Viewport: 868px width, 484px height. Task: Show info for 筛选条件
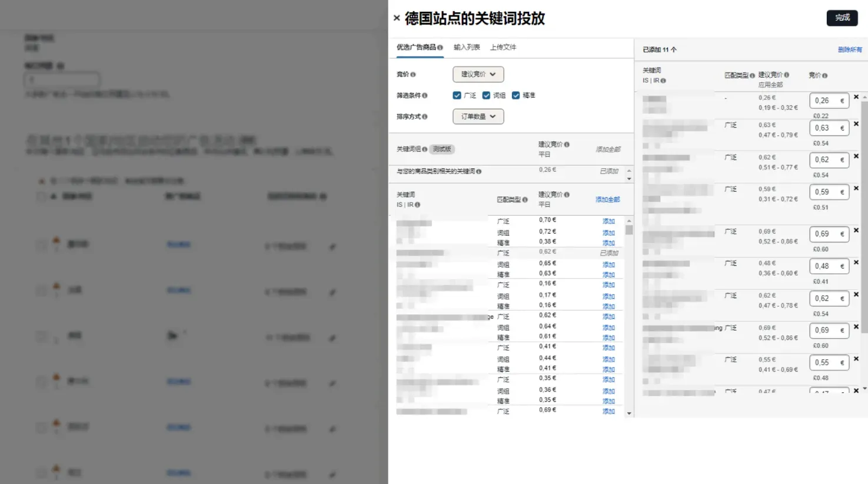(425, 95)
